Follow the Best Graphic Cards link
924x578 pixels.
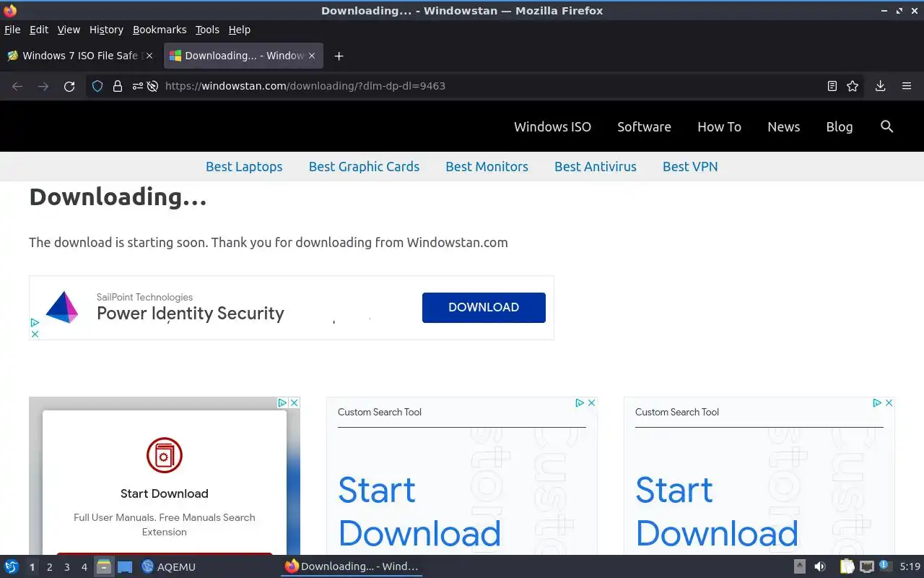pyautogui.click(x=364, y=166)
